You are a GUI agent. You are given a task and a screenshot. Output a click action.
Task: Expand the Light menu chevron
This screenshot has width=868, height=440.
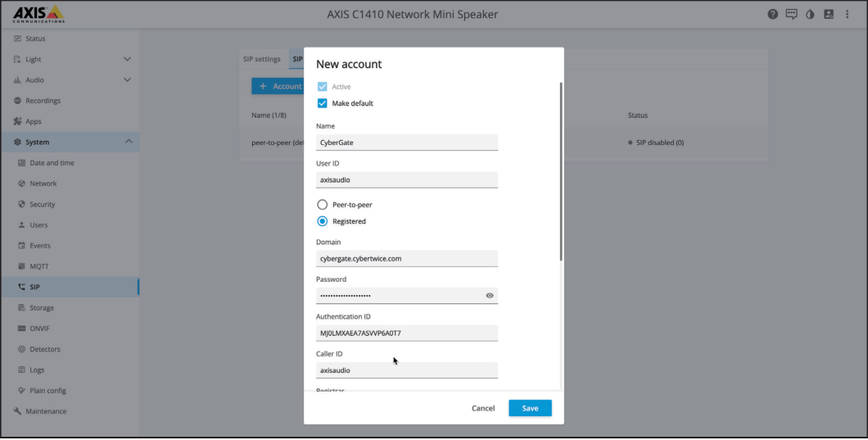[127, 59]
